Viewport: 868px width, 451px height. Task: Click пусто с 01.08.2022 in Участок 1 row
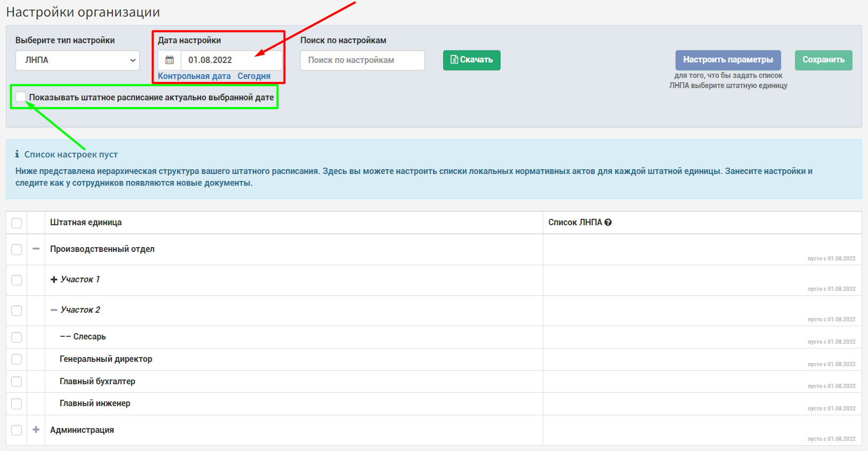(831, 289)
